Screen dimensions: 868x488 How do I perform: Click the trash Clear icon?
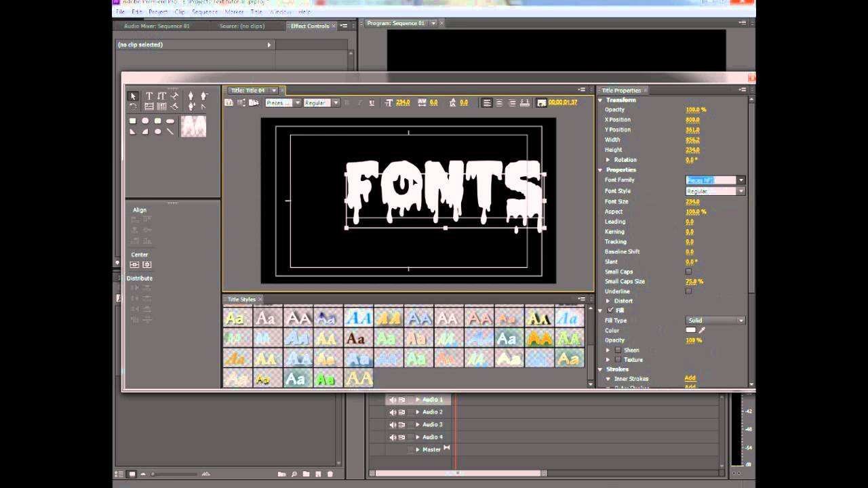330,474
